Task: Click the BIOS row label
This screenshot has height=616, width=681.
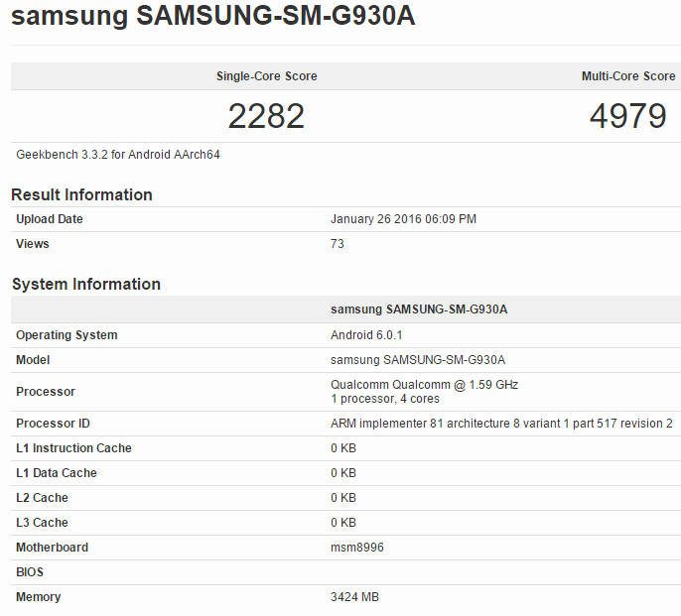Action: click(30, 572)
